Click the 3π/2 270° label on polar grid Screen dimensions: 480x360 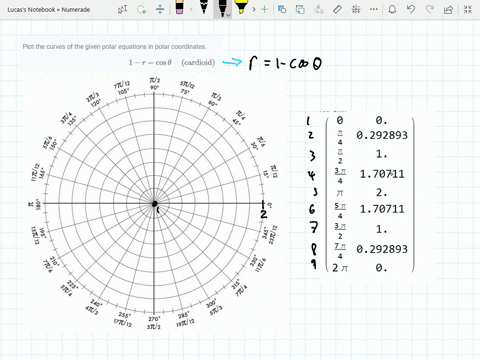154,323
